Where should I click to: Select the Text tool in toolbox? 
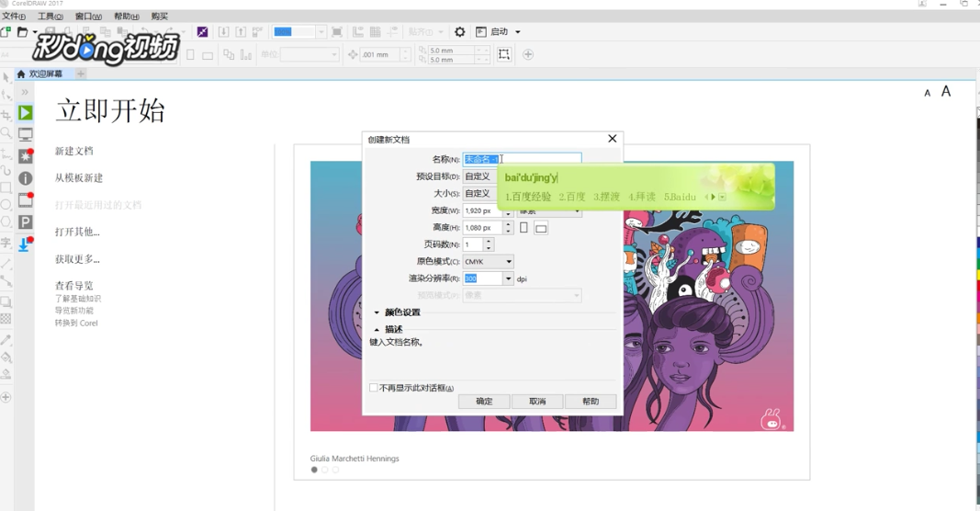(6, 242)
